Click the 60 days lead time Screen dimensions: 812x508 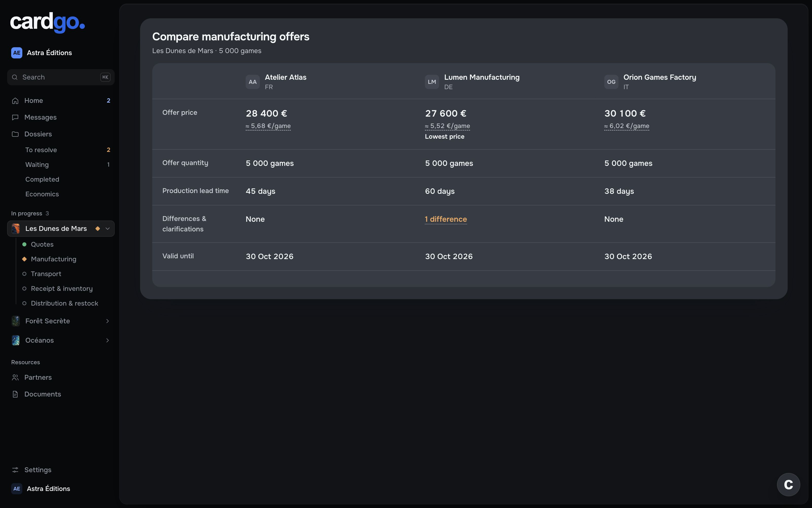(x=440, y=192)
